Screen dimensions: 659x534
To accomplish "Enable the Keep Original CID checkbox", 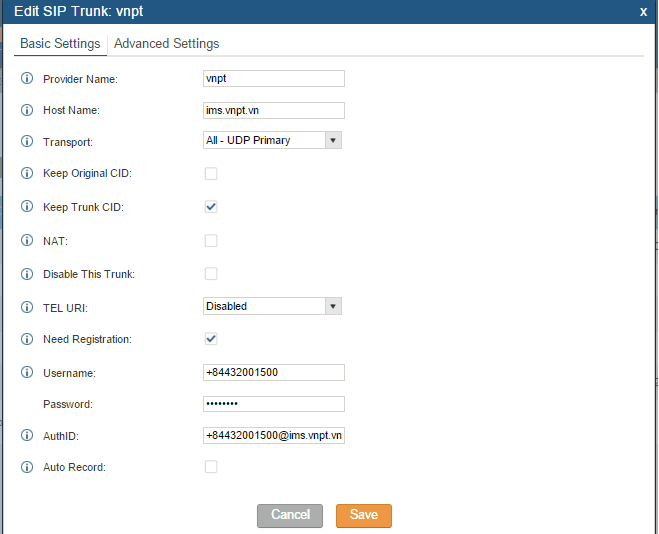I will (x=211, y=174).
